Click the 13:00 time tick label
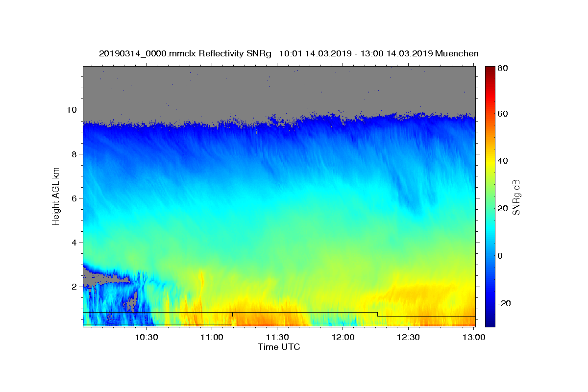588x392 pixels. pos(473,337)
